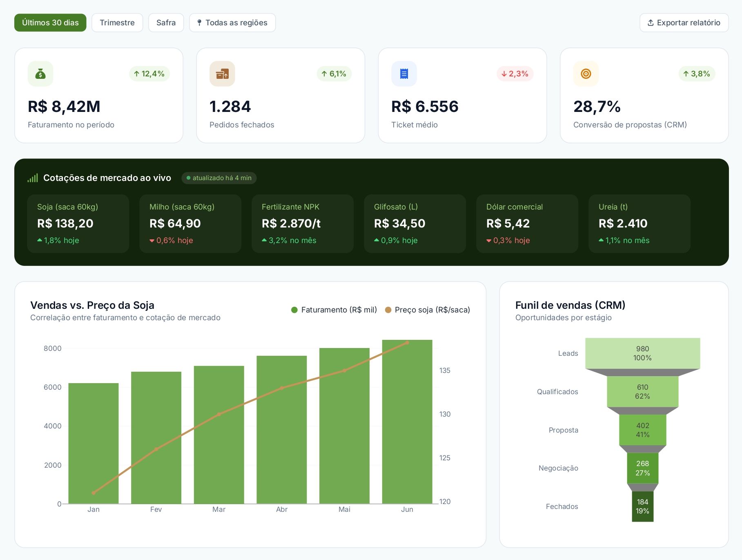Select the Últimos 30 dias tab
Screen dimensions: 742x560
[x=50, y=23]
